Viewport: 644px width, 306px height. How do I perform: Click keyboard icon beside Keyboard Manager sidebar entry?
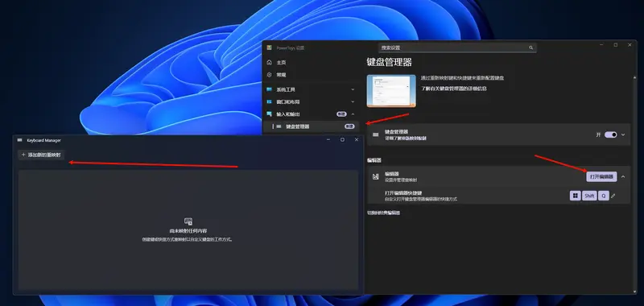279,126
